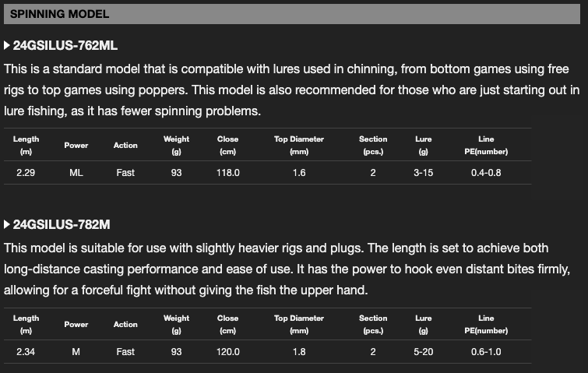588x373 pixels.
Task: Select the 2.34 length value
Action: click(x=26, y=352)
